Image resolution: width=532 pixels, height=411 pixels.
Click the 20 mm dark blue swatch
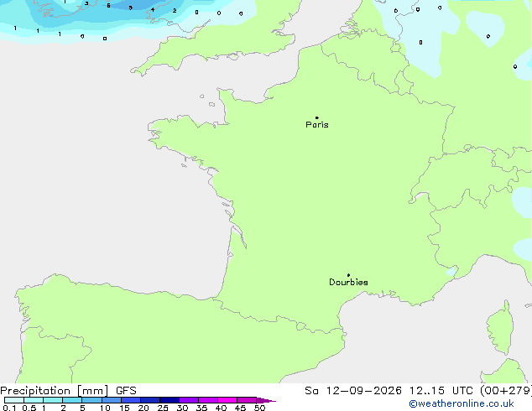click(150, 400)
